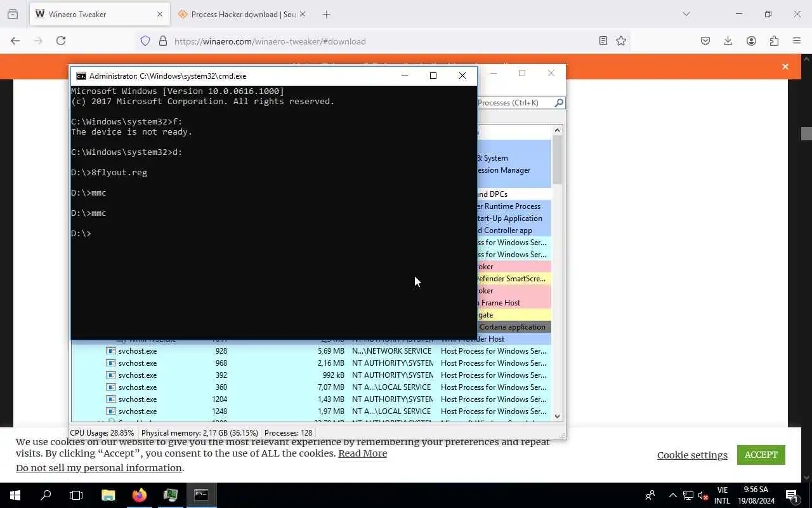Close the Process Hacker download tab
812x508 pixels.
(303, 14)
